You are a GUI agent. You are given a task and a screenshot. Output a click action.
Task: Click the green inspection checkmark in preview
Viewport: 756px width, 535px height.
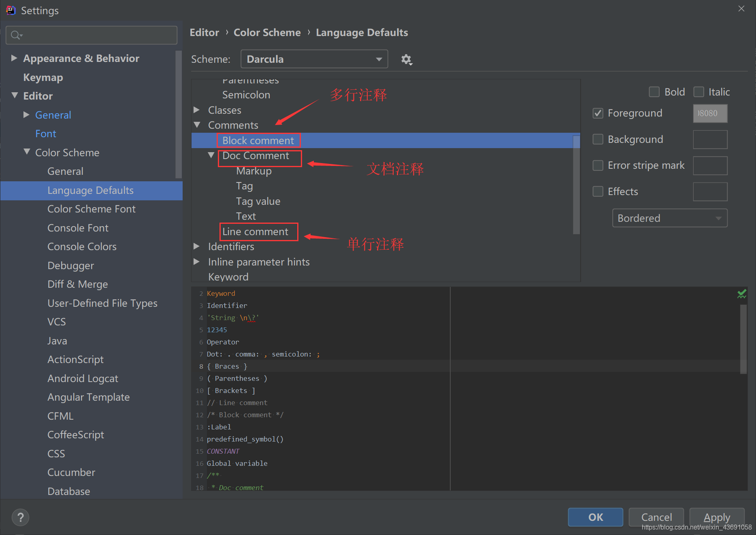741,294
